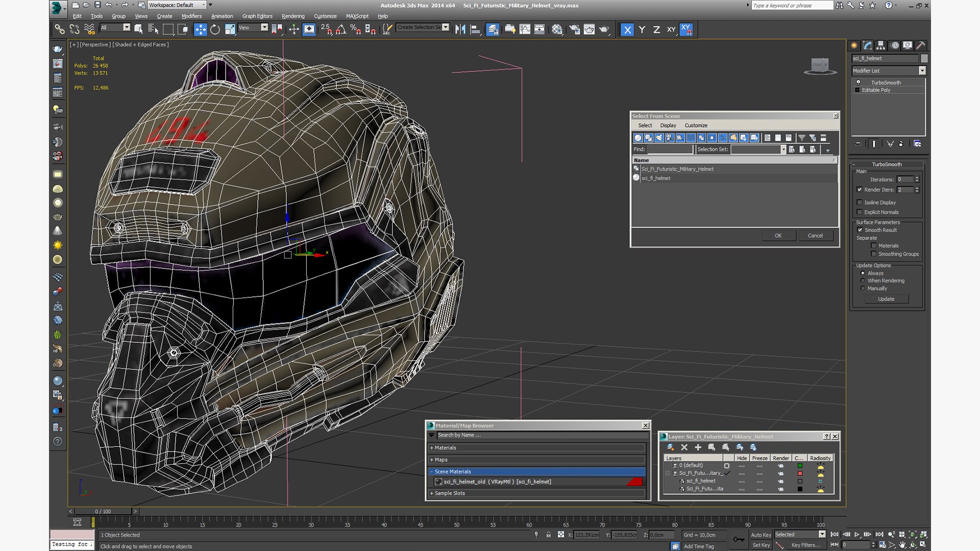Viewport: 980px width, 551px height.
Task: Toggle Display Lights filter in Select From Scene
Action: pyautogui.click(x=659, y=138)
